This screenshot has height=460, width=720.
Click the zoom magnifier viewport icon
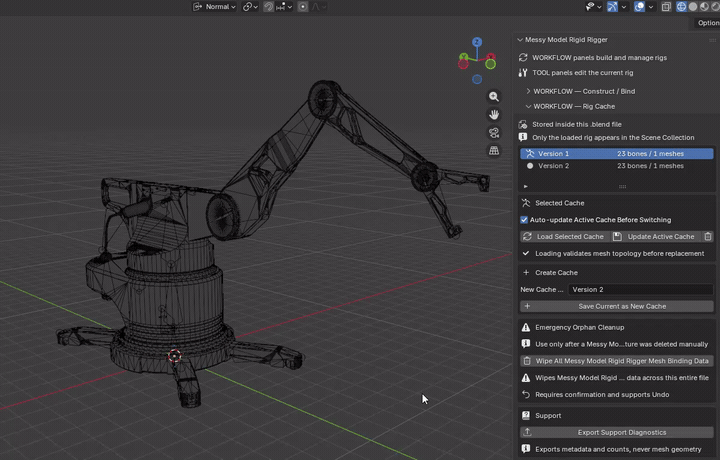pos(494,96)
